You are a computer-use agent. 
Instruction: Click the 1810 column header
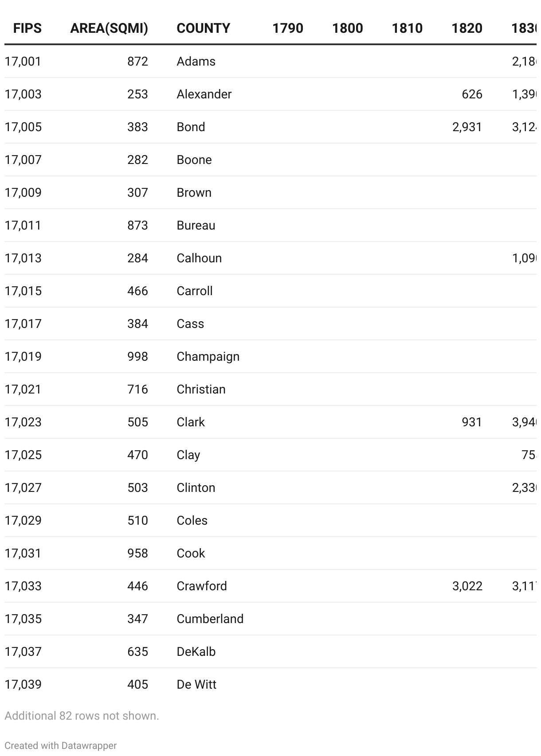pyautogui.click(x=407, y=28)
